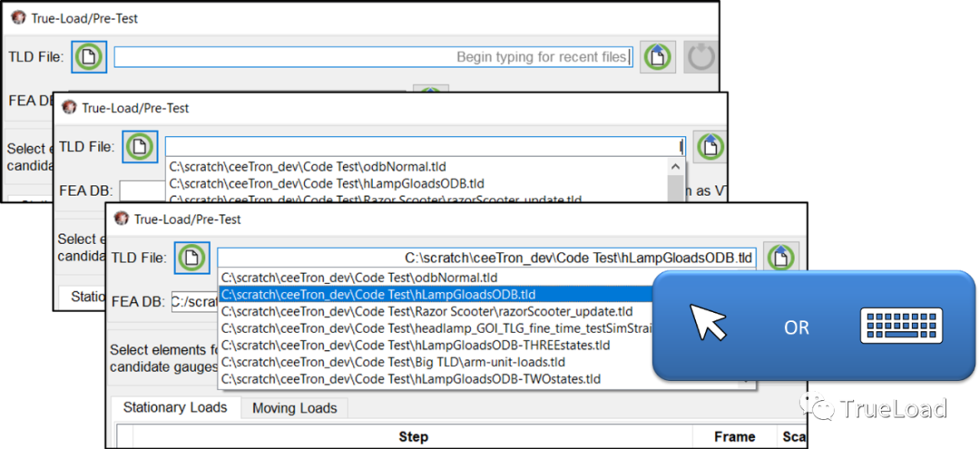Click load TLD file icon in back window

click(x=658, y=57)
